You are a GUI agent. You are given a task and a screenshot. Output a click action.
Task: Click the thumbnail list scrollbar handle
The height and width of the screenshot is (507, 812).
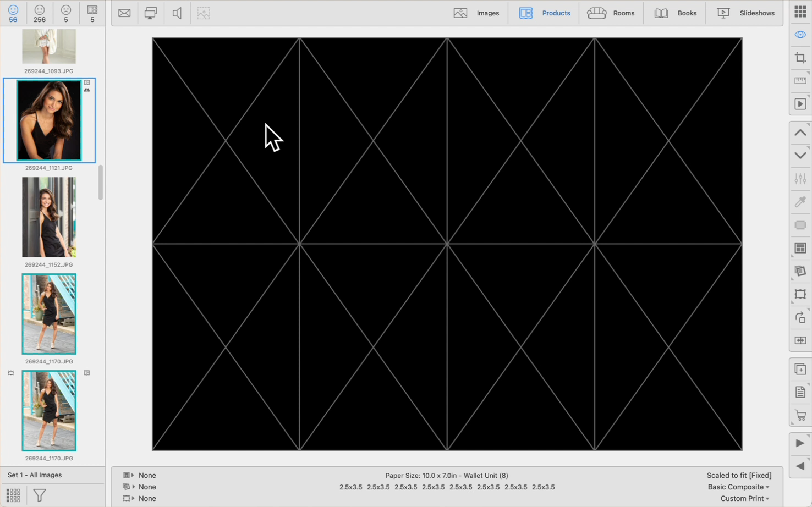click(x=101, y=183)
